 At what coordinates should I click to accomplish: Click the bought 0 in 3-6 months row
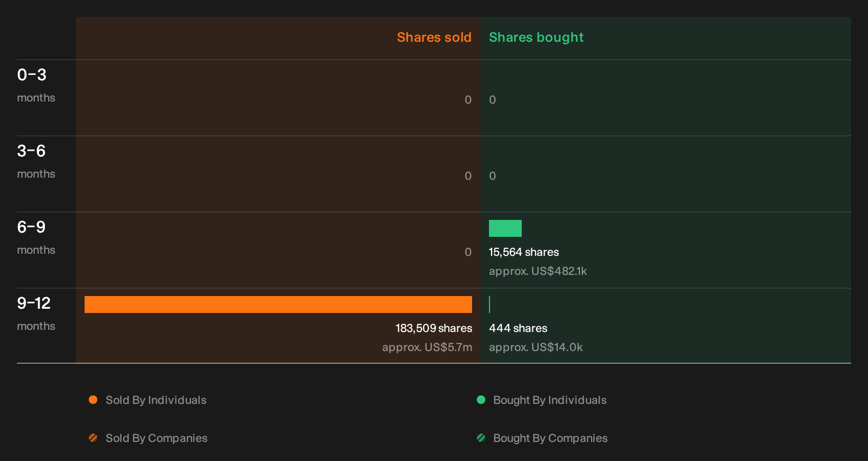[493, 176]
